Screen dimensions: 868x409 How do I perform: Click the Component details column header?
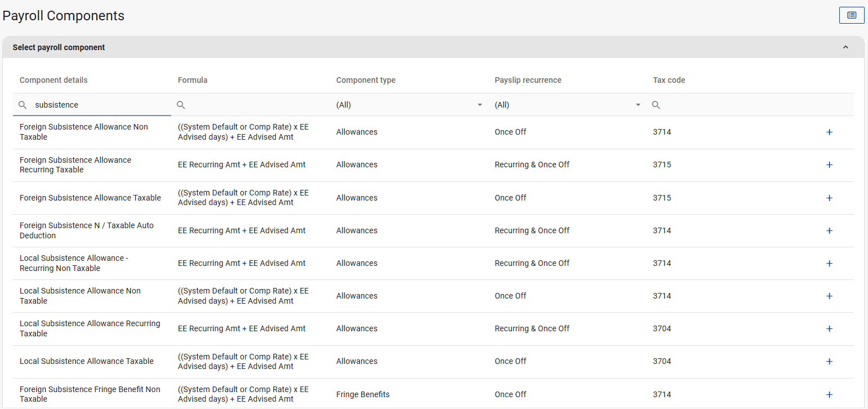tap(54, 80)
